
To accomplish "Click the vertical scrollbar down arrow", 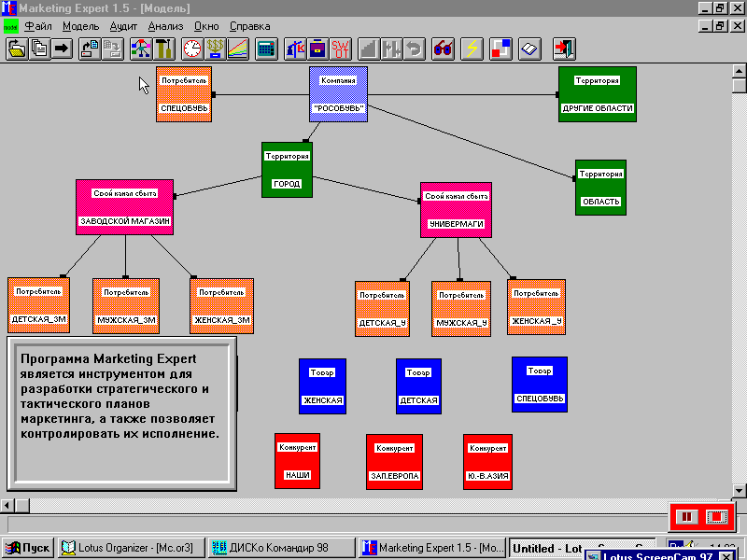I will 739,491.
